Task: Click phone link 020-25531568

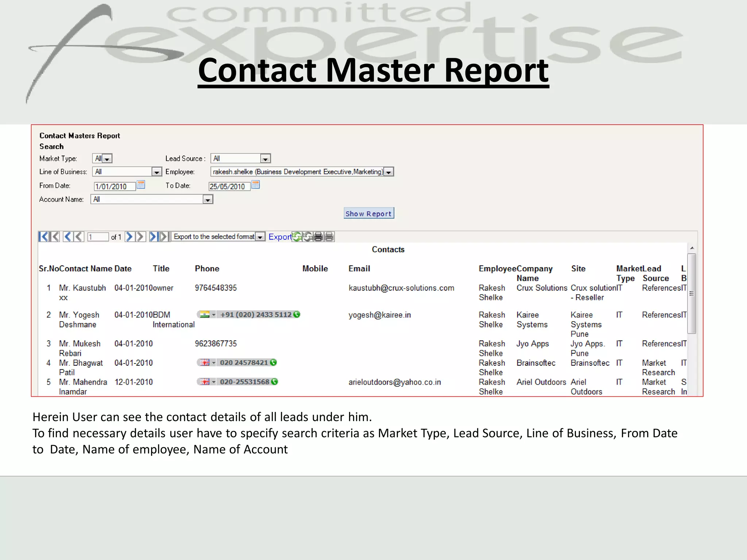Action: click(244, 381)
